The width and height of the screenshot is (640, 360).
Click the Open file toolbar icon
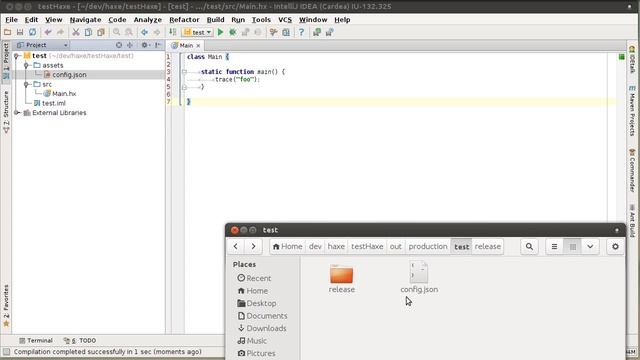pos(7,32)
